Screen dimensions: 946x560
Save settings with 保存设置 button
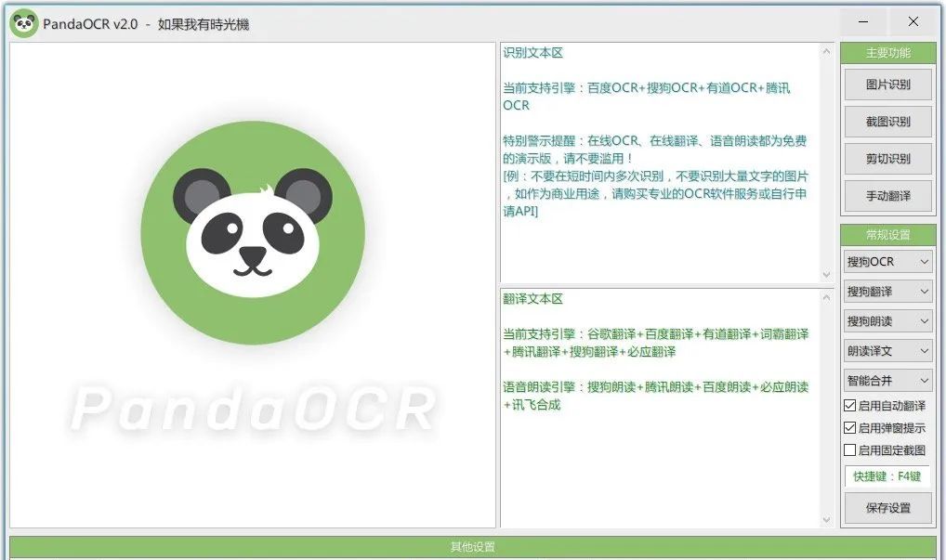coord(887,508)
